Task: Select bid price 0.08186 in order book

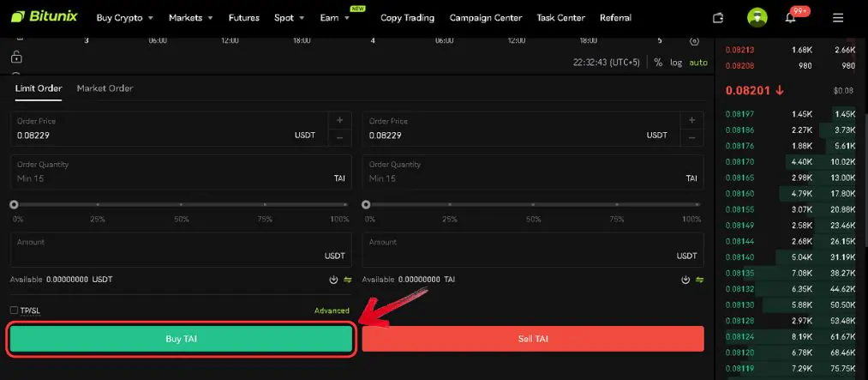Action: tap(739, 130)
